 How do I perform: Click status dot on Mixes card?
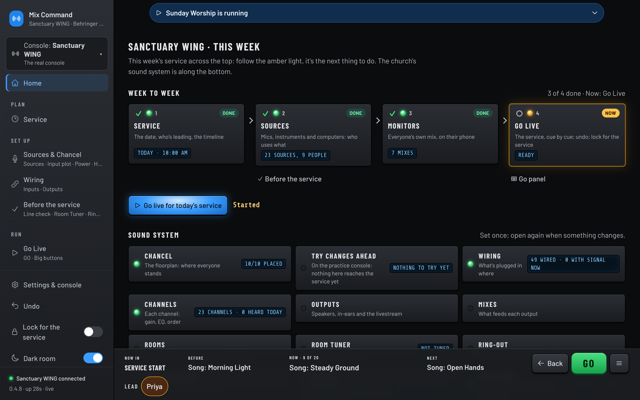click(x=471, y=308)
